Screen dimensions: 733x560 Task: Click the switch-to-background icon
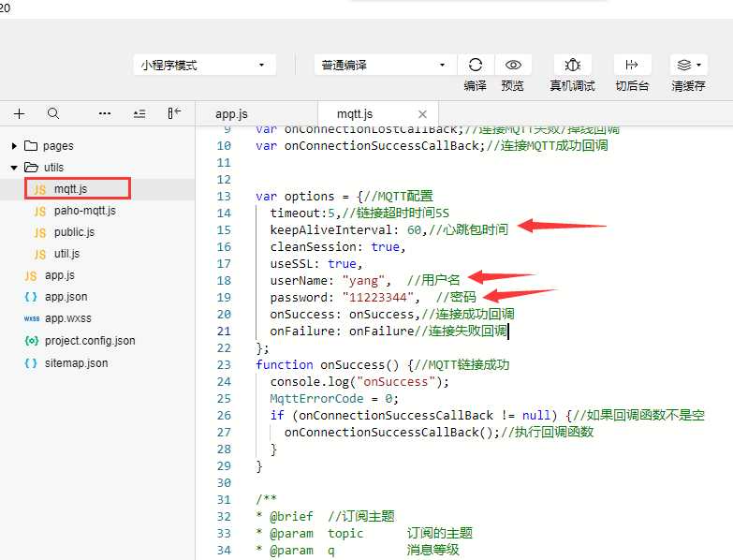coord(632,65)
